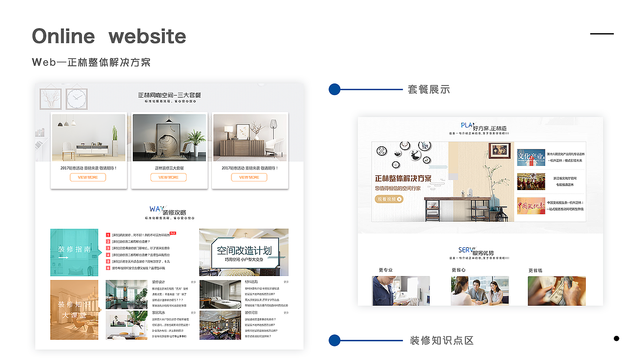Click the 更省钱 service label
This screenshot has width=644, height=362.
point(535,270)
